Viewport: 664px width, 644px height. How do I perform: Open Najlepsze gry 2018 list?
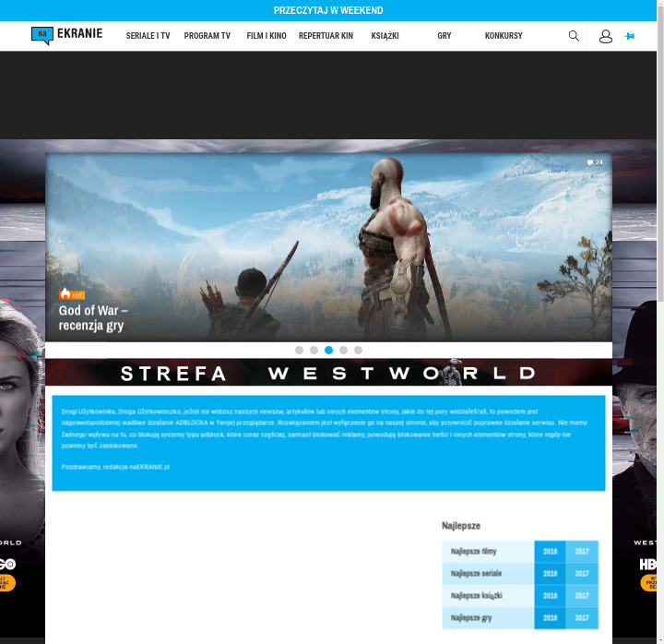click(550, 618)
